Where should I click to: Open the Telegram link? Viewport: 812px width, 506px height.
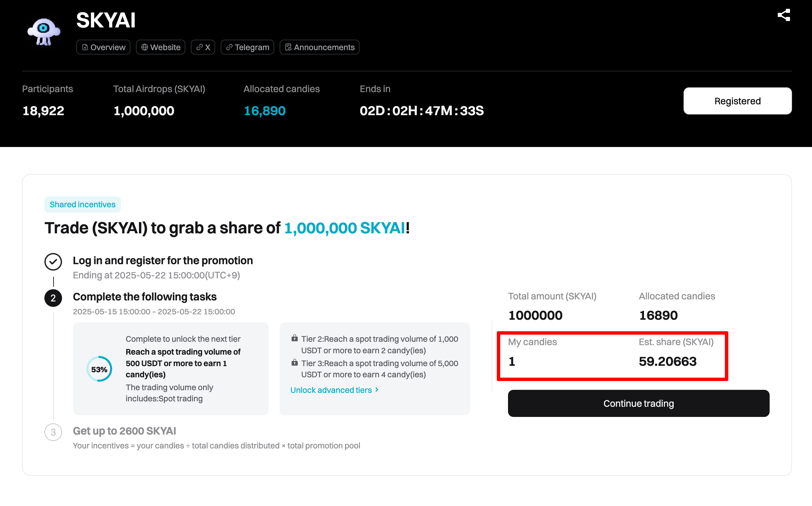point(247,47)
